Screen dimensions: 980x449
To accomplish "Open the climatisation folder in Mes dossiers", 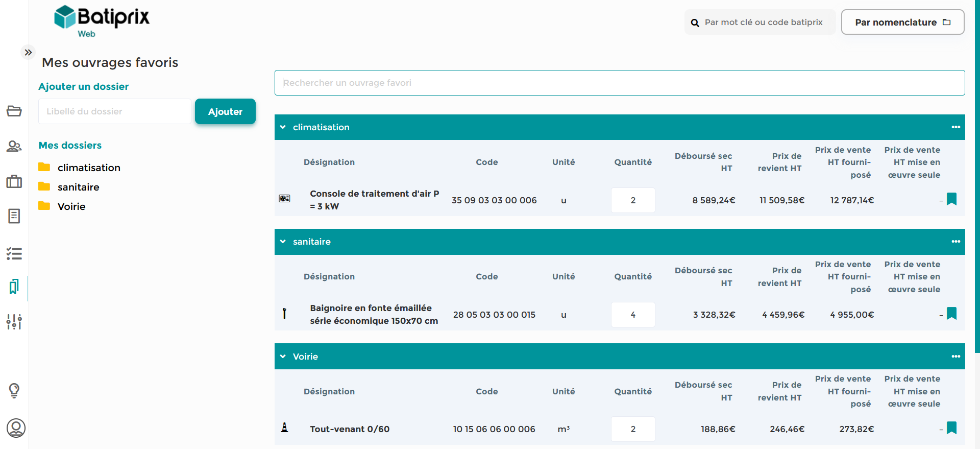I will click(89, 168).
